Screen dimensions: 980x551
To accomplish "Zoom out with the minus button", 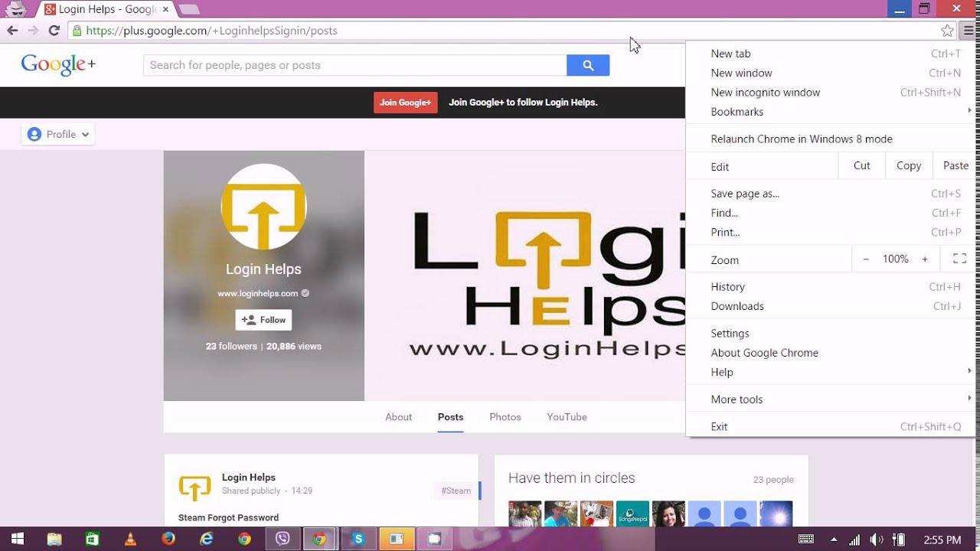I will 866,259.
